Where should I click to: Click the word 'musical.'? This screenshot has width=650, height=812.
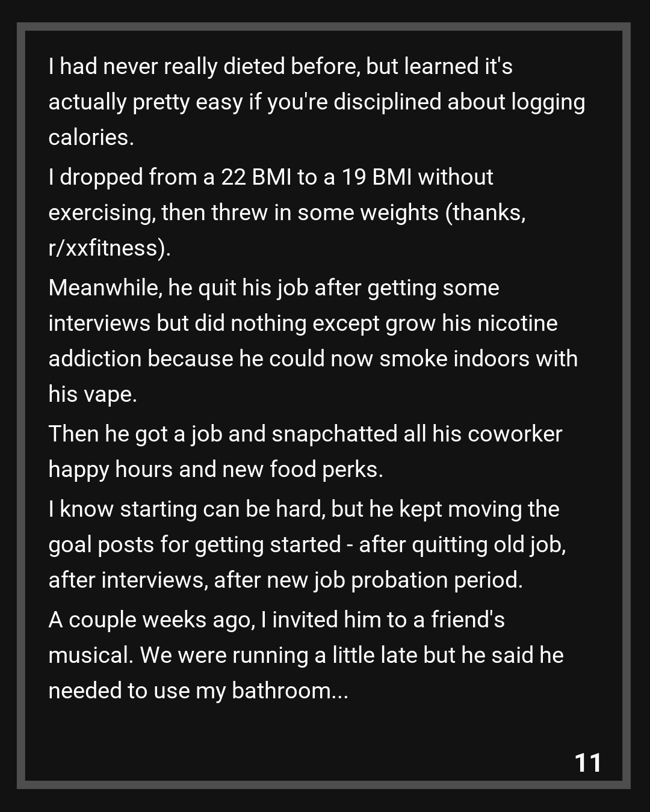[91, 655]
